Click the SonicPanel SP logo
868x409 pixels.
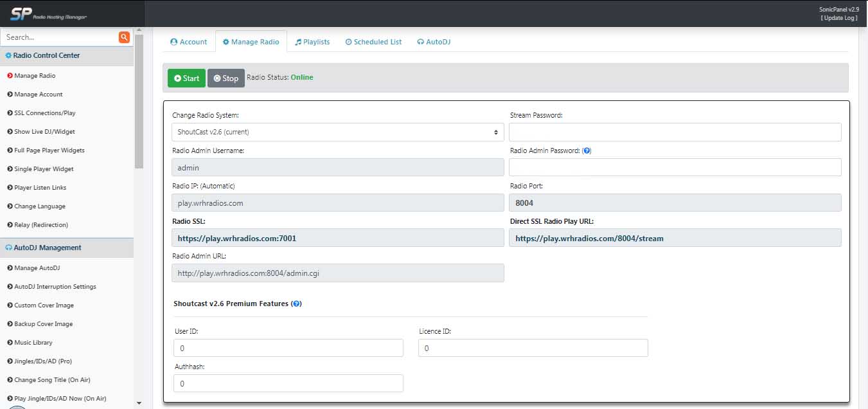(x=21, y=14)
